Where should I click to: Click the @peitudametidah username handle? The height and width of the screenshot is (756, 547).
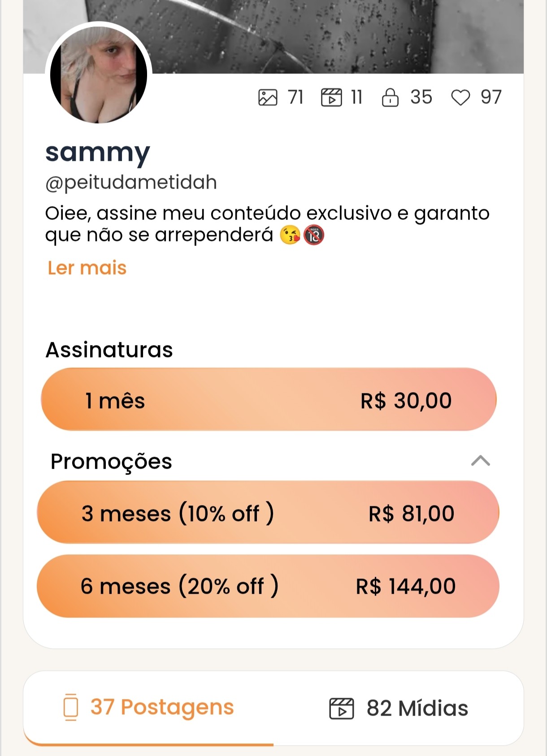point(131,182)
